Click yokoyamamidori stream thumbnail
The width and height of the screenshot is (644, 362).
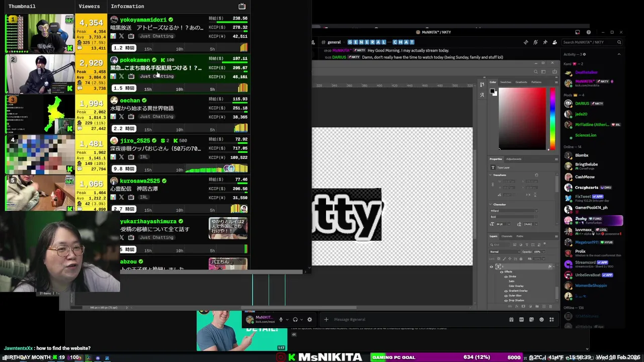click(40, 33)
